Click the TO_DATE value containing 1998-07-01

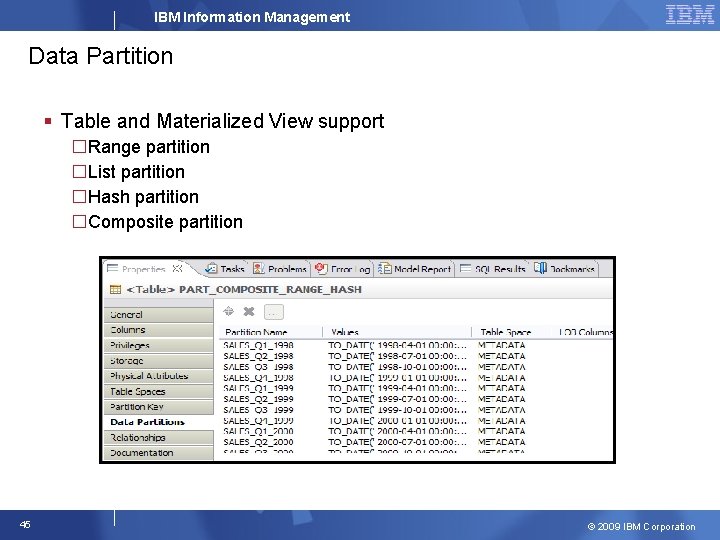pyautogui.click(x=397, y=356)
